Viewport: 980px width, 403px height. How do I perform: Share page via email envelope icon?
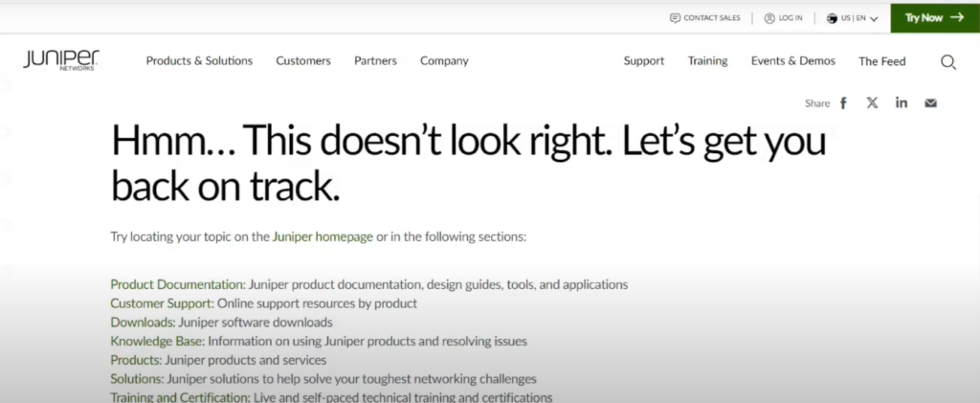(x=930, y=103)
